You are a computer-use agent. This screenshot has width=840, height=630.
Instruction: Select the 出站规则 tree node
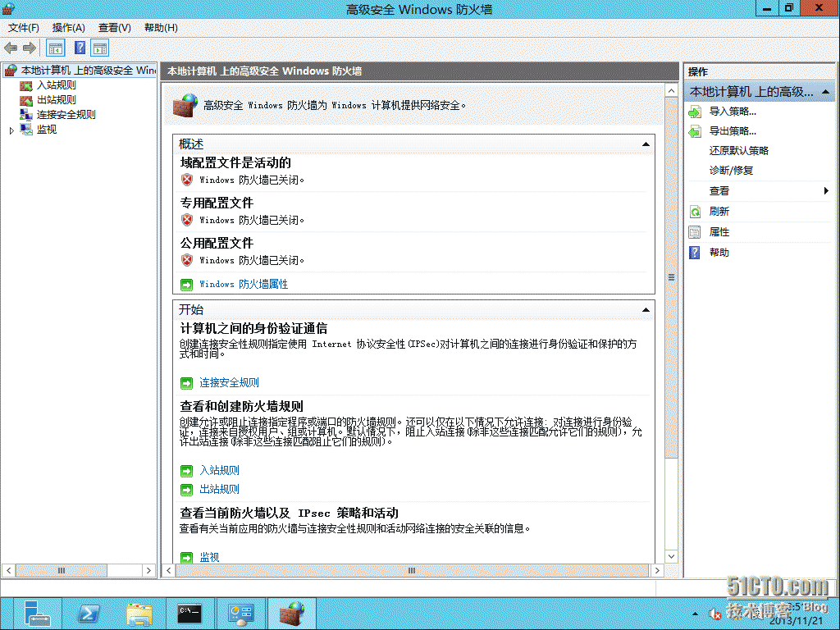coord(57,99)
